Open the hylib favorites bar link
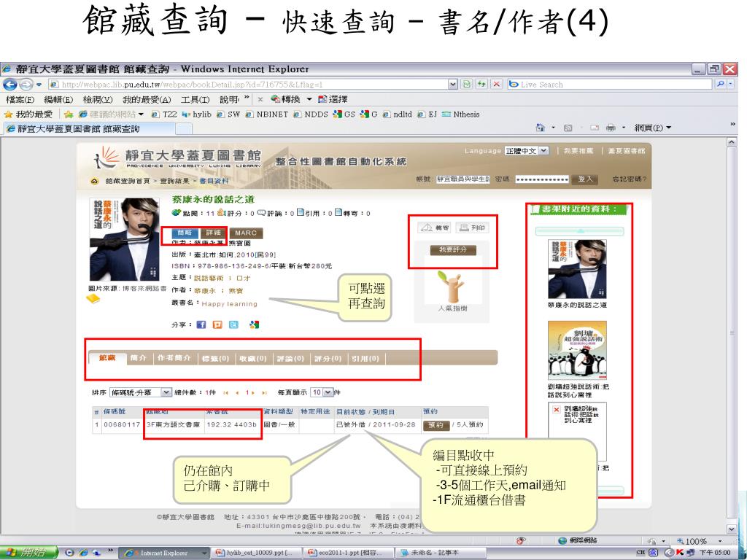This screenshot has width=747, height=560. click(x=197, y=114)
